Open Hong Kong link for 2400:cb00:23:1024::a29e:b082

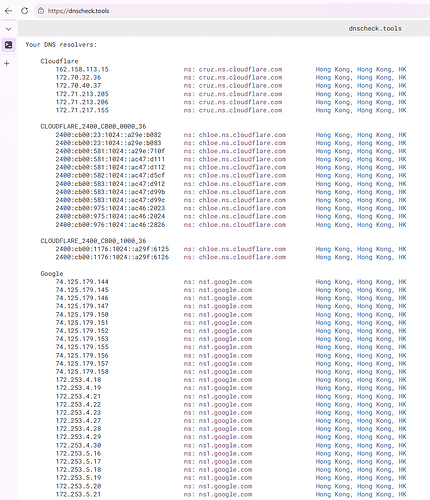click(x=361, y=135)
